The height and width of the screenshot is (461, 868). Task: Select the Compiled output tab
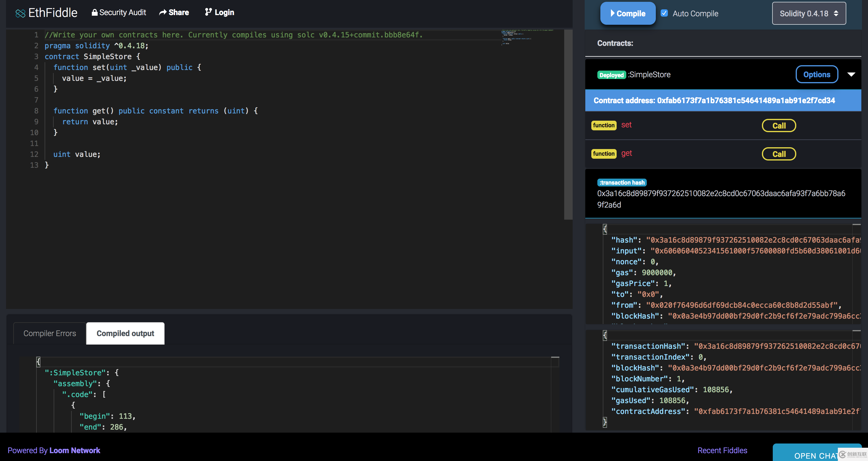tap(125, 333)
